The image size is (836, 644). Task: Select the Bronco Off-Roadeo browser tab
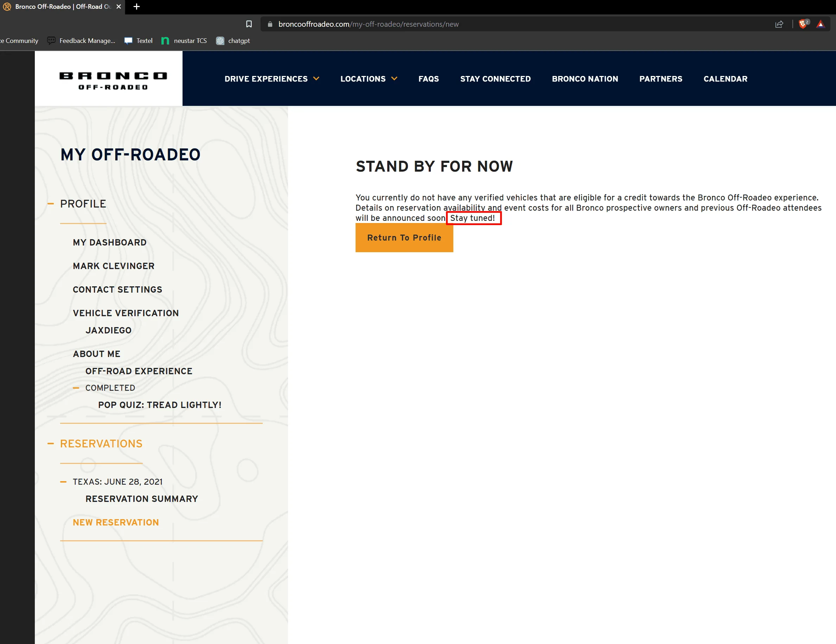[x=62, y=7]
